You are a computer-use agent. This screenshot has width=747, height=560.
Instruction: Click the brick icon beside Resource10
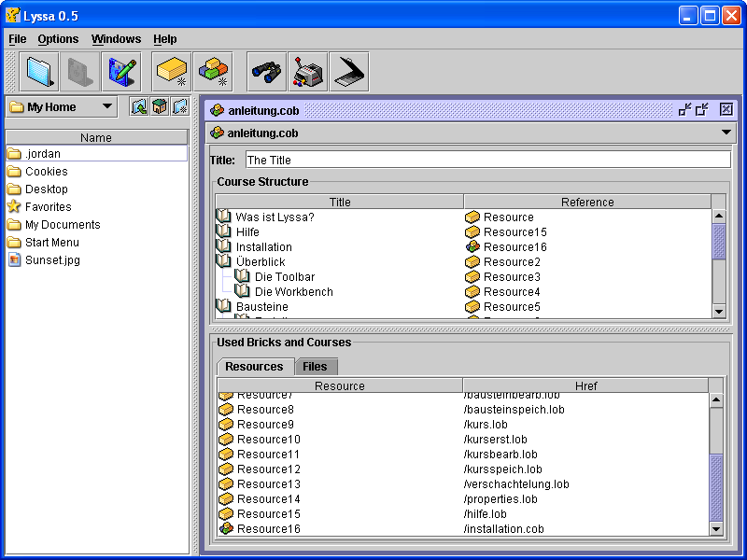point(226,439)
